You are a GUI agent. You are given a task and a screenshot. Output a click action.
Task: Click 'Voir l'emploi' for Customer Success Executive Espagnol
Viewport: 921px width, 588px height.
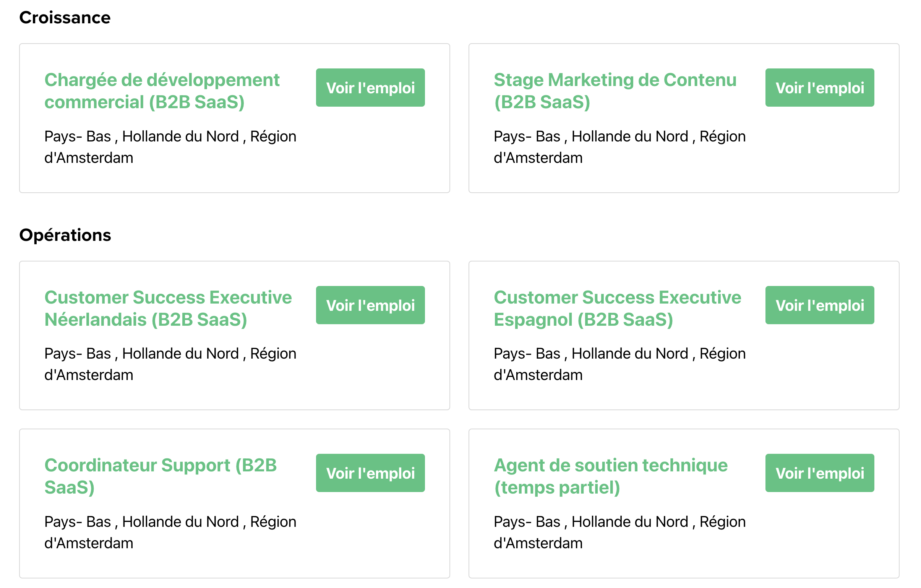click(x=819, y=305)
